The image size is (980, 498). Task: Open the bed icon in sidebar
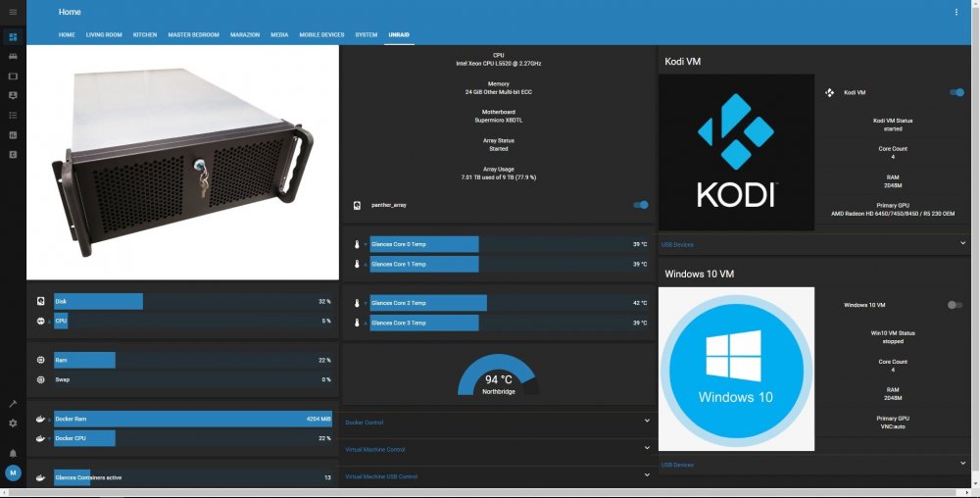coord(13,56)
